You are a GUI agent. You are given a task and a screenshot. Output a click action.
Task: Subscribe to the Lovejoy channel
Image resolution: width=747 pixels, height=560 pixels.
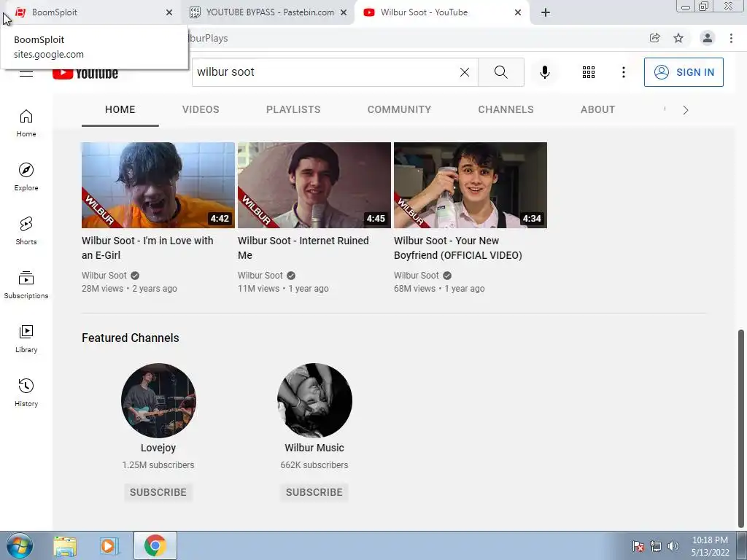(158, 492)
